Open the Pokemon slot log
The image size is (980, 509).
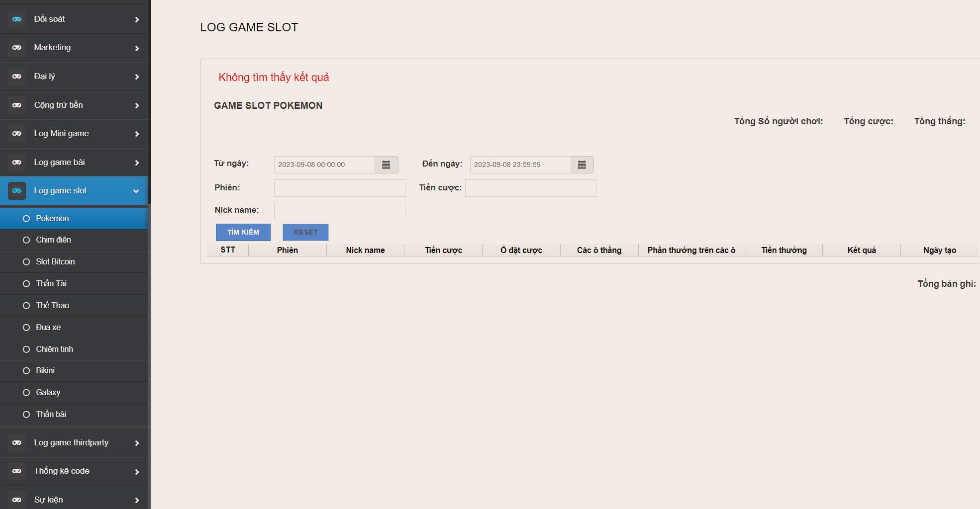click(x=74, y=219)
